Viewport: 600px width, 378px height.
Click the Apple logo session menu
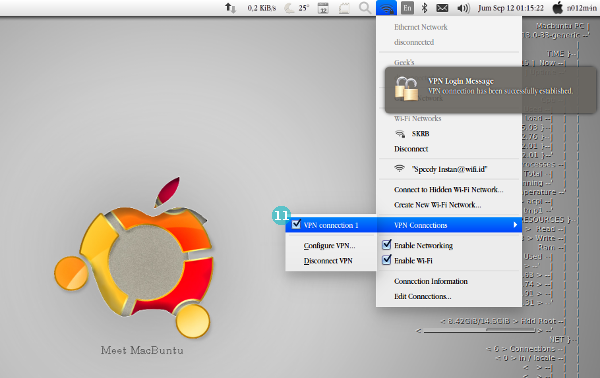click(558, 7)
